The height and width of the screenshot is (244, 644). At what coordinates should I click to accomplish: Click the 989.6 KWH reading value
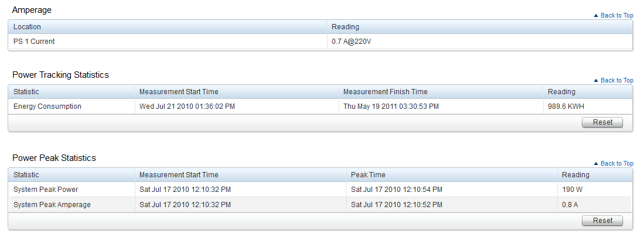(565, 106)
